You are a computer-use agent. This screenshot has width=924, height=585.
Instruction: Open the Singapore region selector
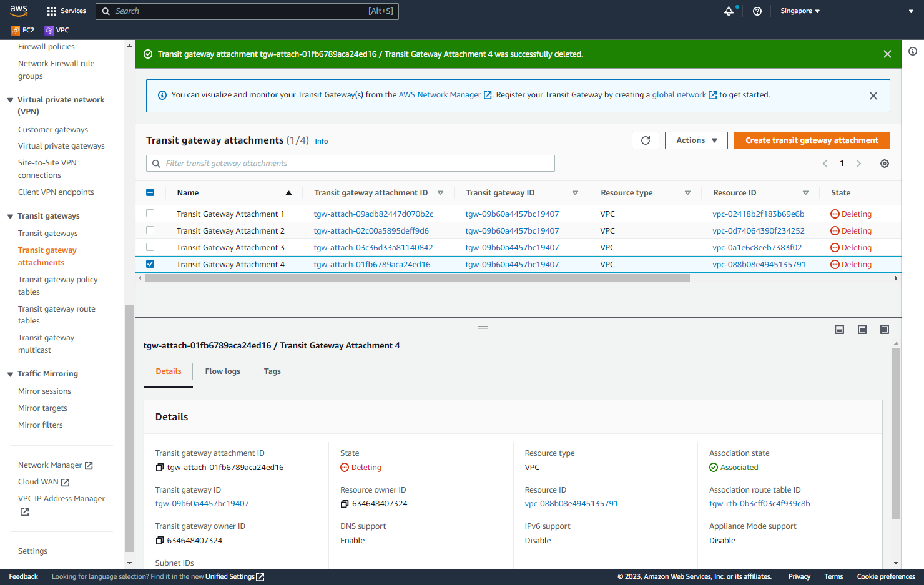800,11
